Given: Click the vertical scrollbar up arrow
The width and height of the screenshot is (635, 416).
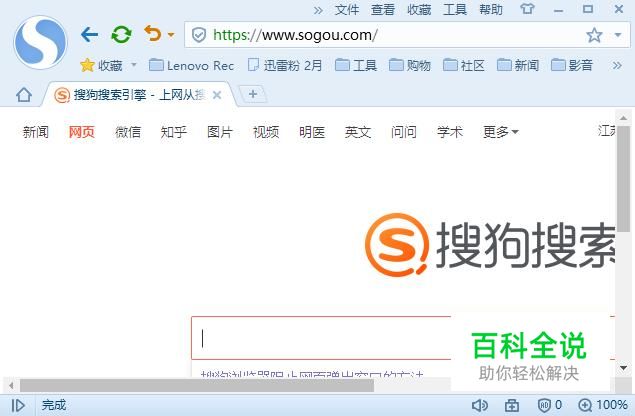Looking at the screenshot, I should pos(623,118).
